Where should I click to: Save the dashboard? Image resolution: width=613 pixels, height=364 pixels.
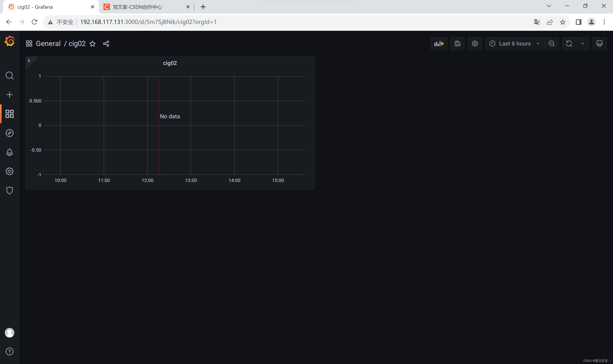tap(458, 44)
